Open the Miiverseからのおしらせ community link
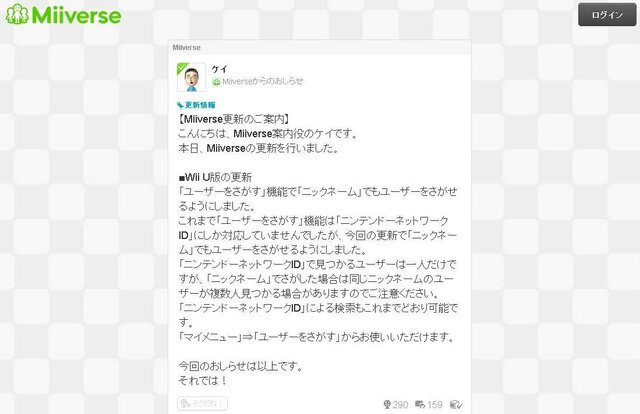 [x=263, y=81]
